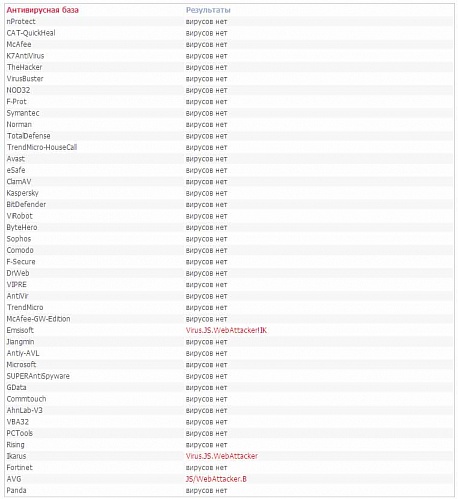Click the BitDefender row label
This screenshot has width=458, height=499.
click(x=26, y=204)
